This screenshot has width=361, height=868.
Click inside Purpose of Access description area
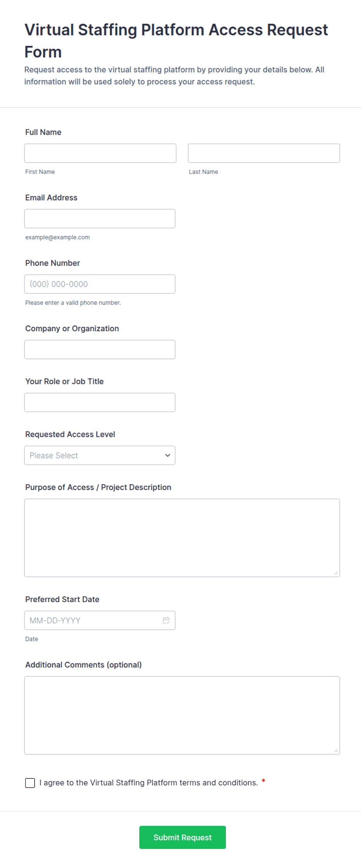(182, 538)
